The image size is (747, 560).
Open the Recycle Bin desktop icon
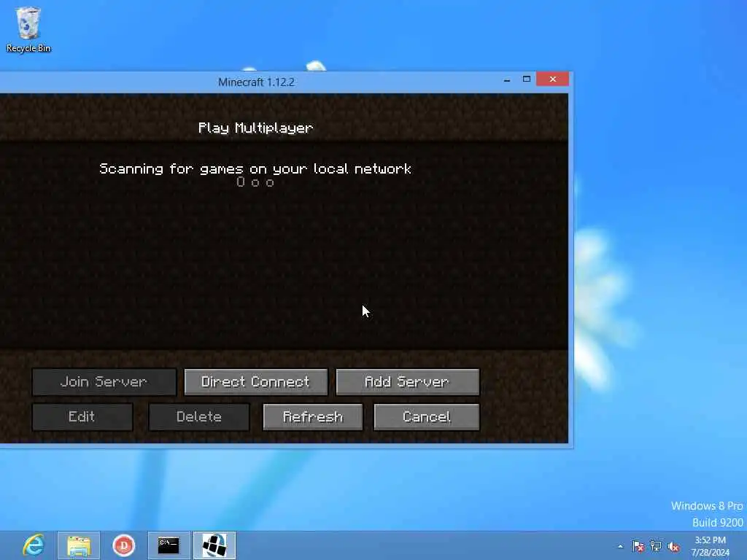click(x=28, y=29)
